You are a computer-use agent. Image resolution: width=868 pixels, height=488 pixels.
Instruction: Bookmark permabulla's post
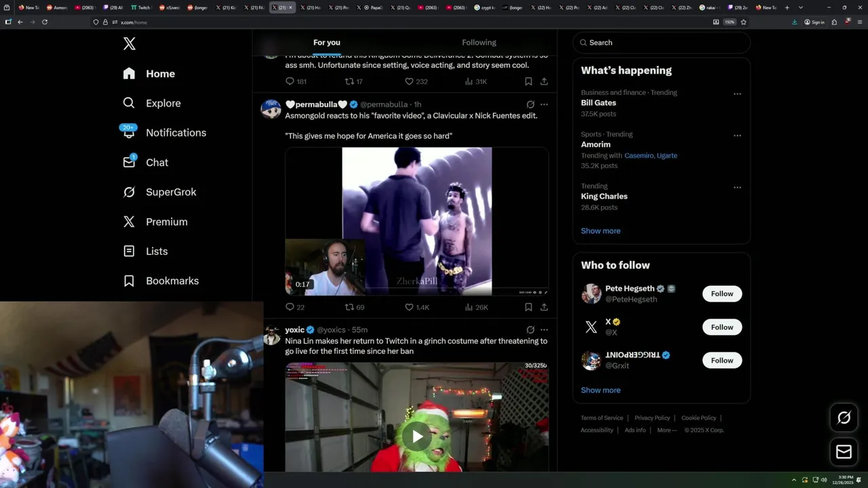point(528,307)
